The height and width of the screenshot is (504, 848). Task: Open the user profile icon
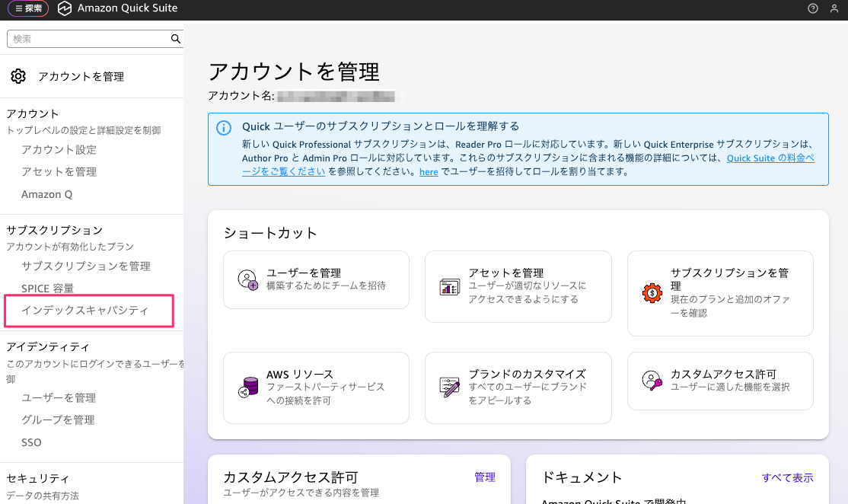pos(834,9)
